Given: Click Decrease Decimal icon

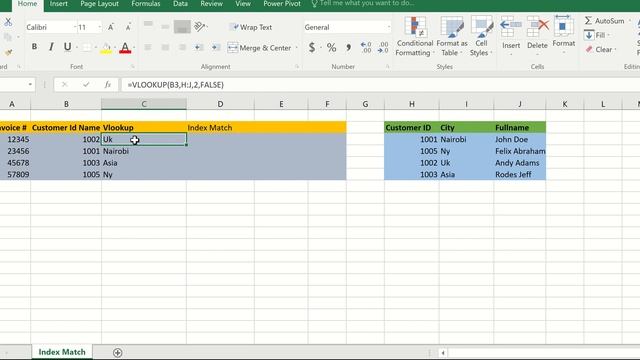Looking at the screenshot, I should (x=383, y=47).
